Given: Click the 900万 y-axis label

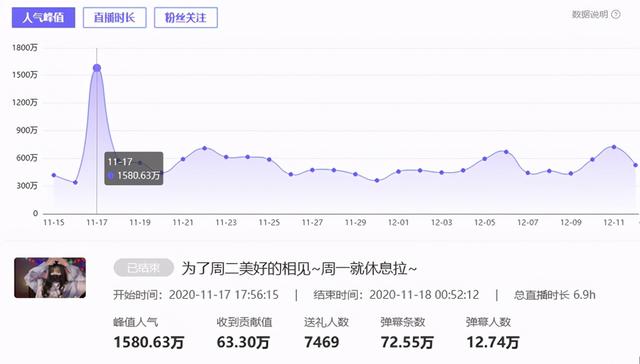Looking at the screenshot, I should (28, 130).
